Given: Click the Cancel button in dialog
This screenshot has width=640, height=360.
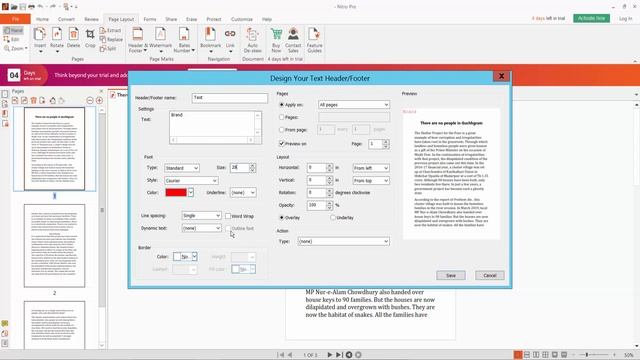Looking at the screenshot, I should click(x=490, y=276).
